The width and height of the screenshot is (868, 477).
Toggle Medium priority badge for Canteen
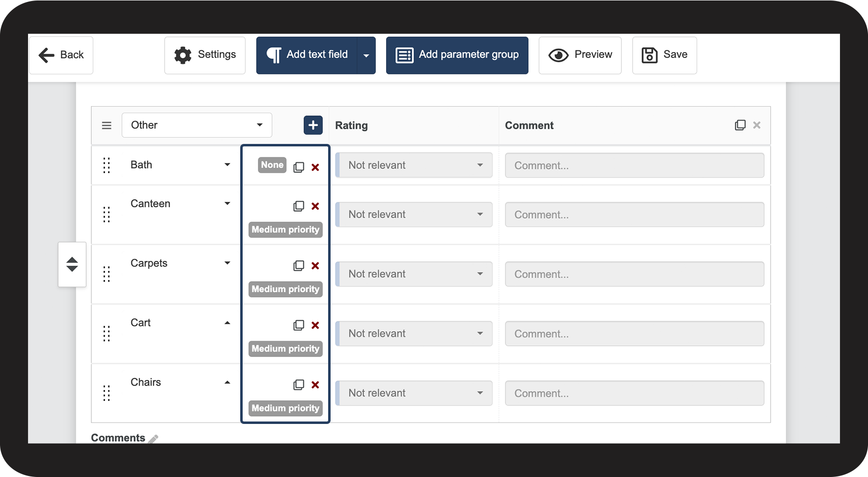point(285,229)
